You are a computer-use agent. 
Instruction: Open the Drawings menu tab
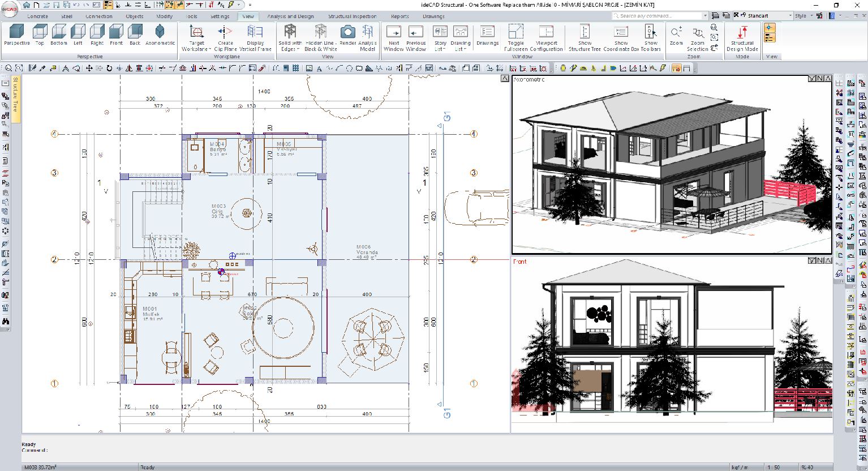[x=433, y=16]
